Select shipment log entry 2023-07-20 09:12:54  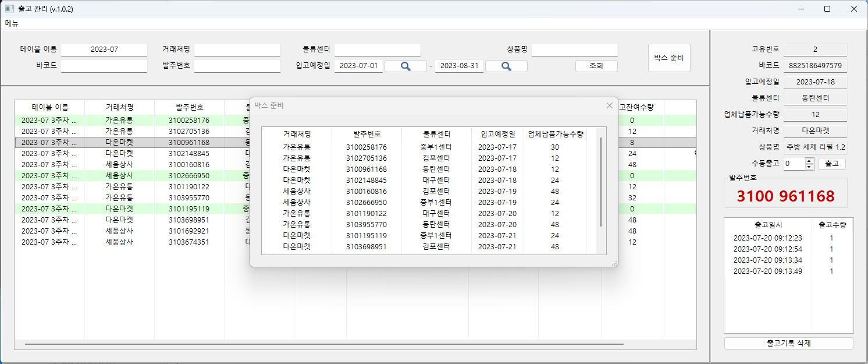[788, 249]
